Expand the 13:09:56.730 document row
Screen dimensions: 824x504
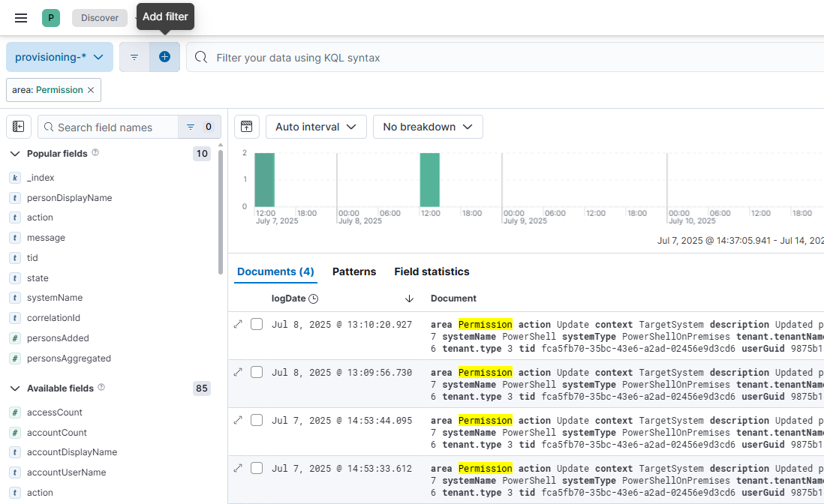(238, 372)
